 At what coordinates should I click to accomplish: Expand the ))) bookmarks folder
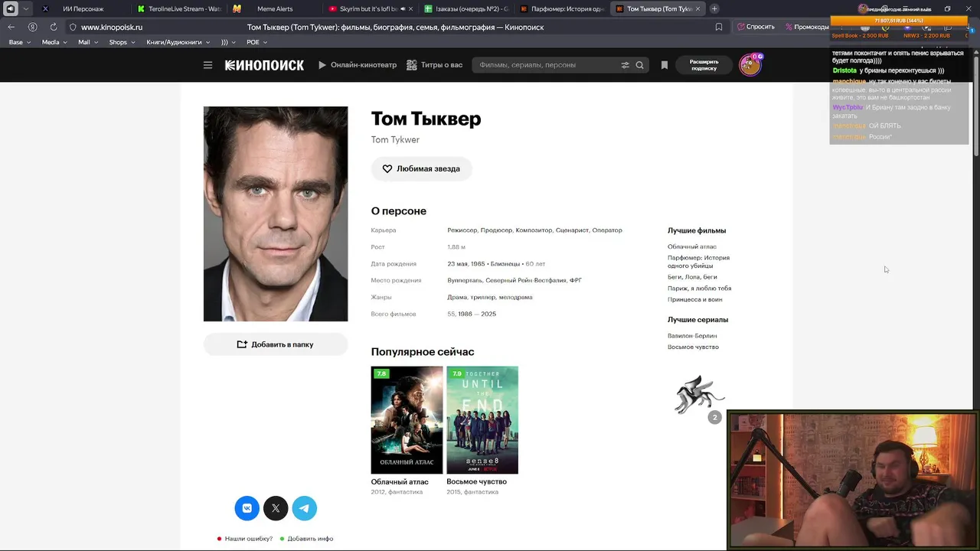click(228, 42)
